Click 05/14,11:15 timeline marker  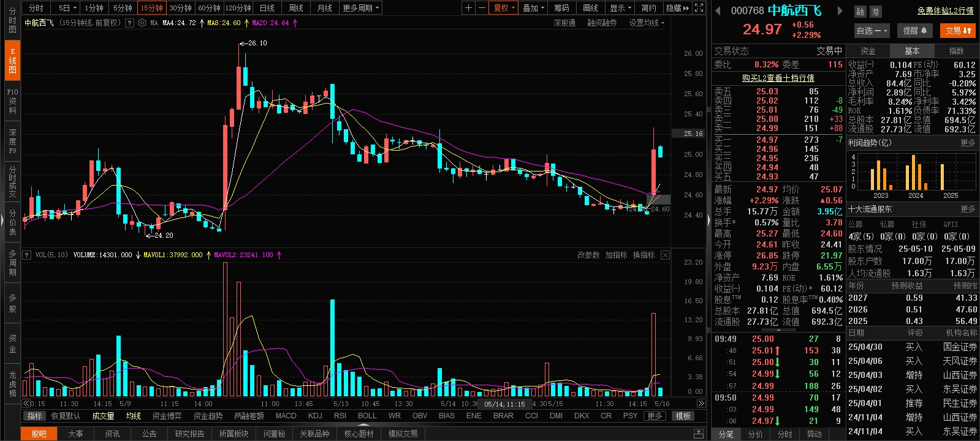coord(504,404)
